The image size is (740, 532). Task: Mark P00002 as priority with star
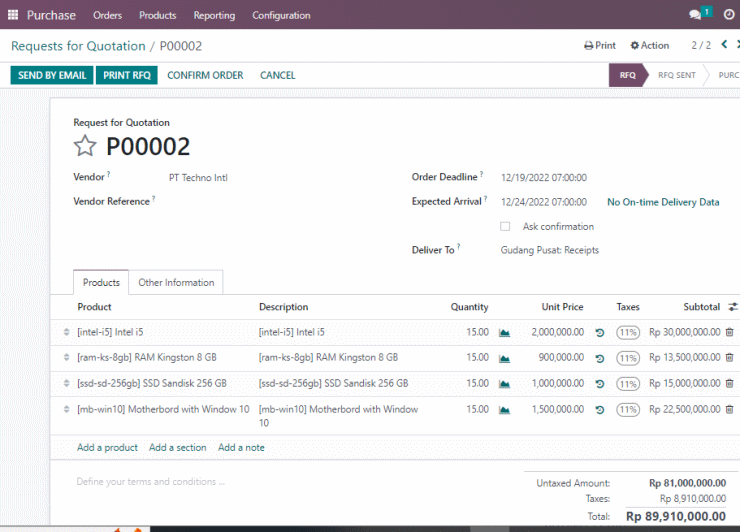point(85,146)
